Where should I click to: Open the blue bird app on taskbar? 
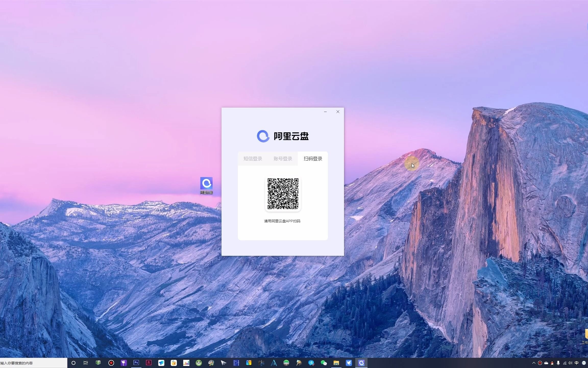tap(349, 363)
